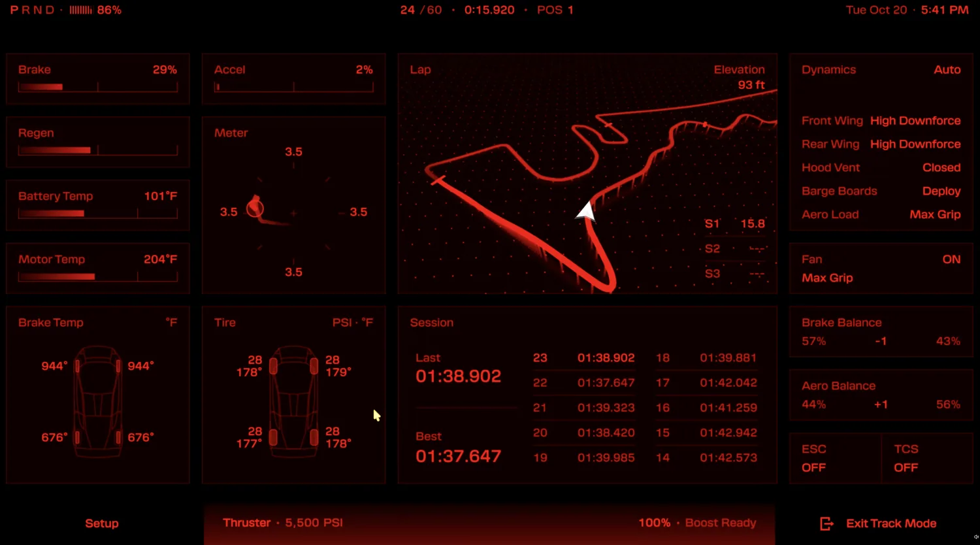The image size is (980, 545).
Task: Click the Brake Temp car diagram
Action: [98, 401]
